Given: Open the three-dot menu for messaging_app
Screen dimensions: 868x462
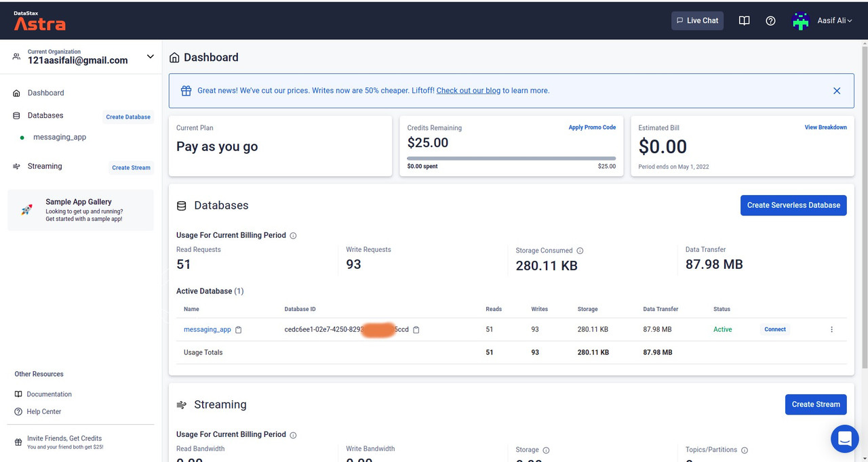Looking at the screenshot, I should click(x=832, y=330).
